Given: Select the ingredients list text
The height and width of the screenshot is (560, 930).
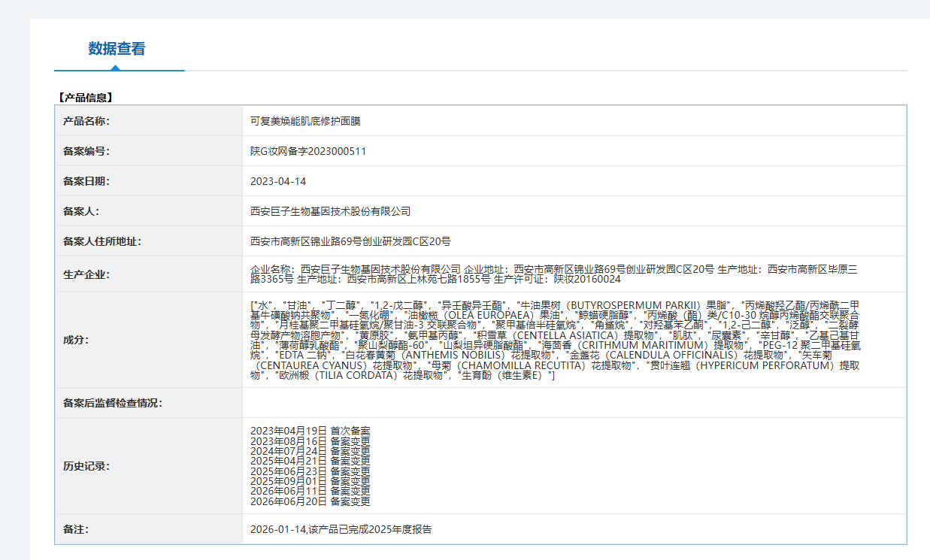Looking at the screenshot, I should [x=556, y=340].
